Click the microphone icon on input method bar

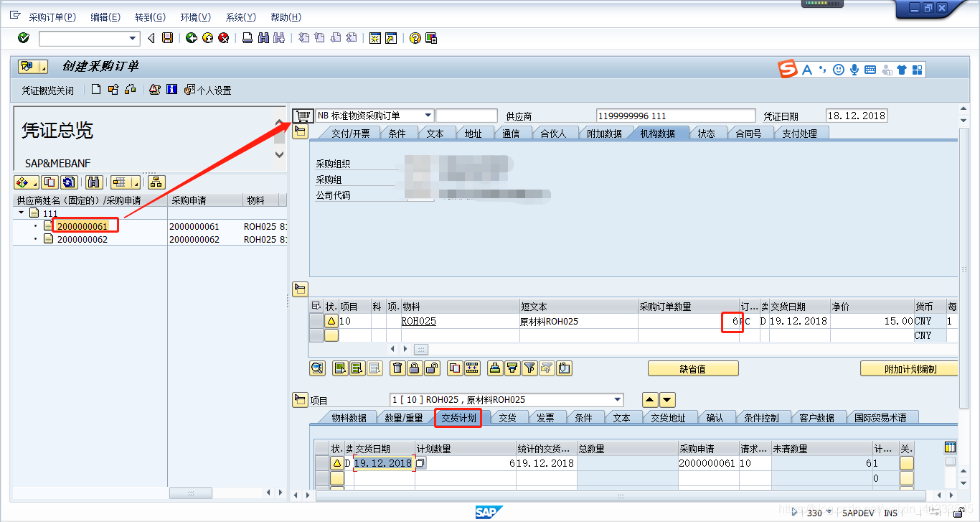[x=854, y=70]
